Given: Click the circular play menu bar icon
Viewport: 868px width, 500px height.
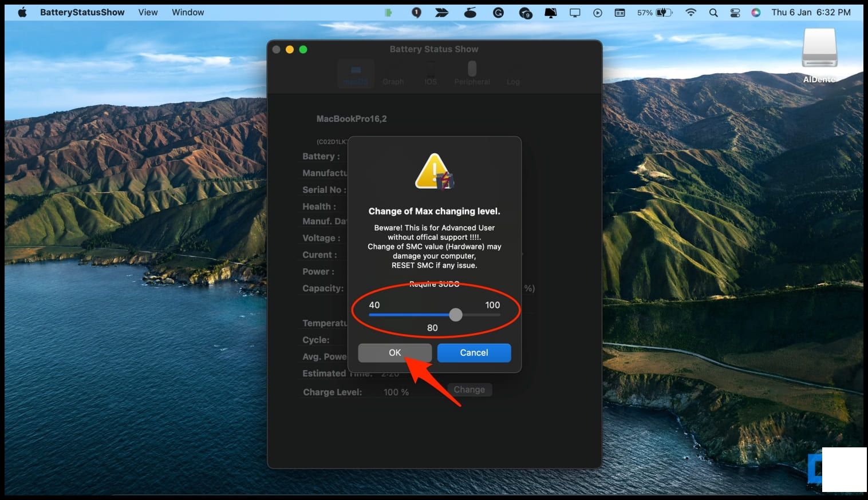Looking at the screenshot, I should click(x=598, y=13).
